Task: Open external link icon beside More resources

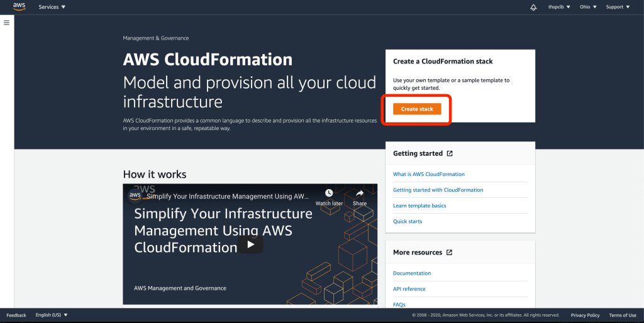Action: [449, 253]
